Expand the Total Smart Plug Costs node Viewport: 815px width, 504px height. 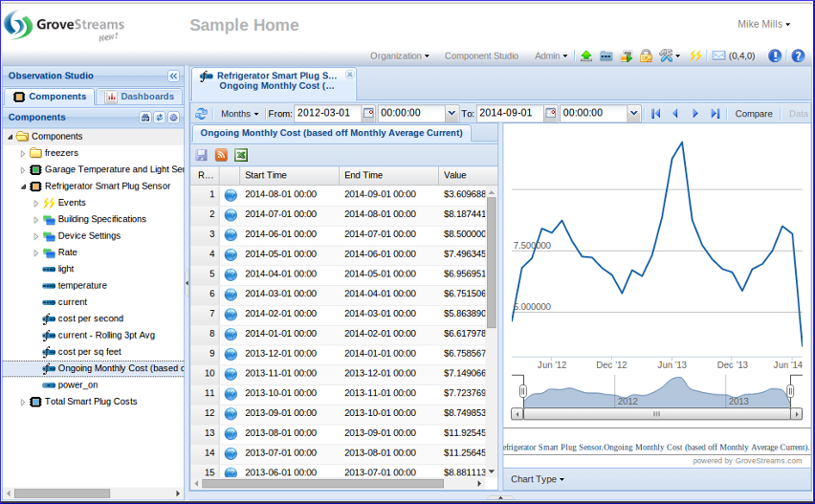[23, 402]
